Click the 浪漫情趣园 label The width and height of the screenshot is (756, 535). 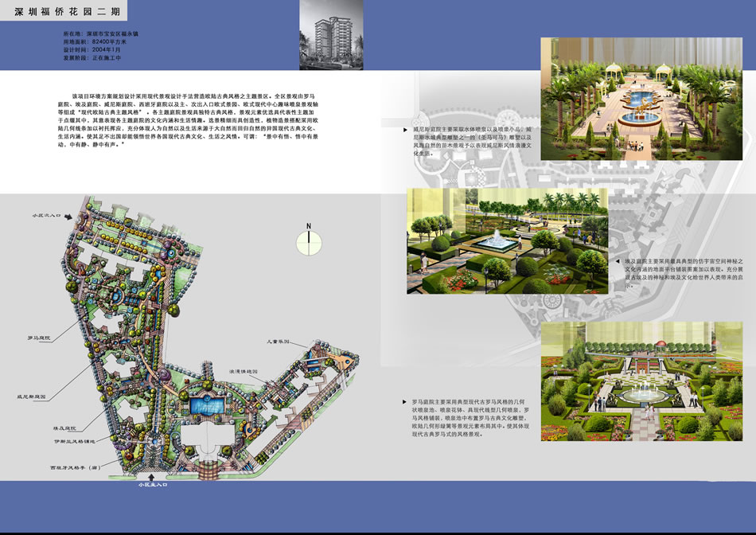coord(244,372)
